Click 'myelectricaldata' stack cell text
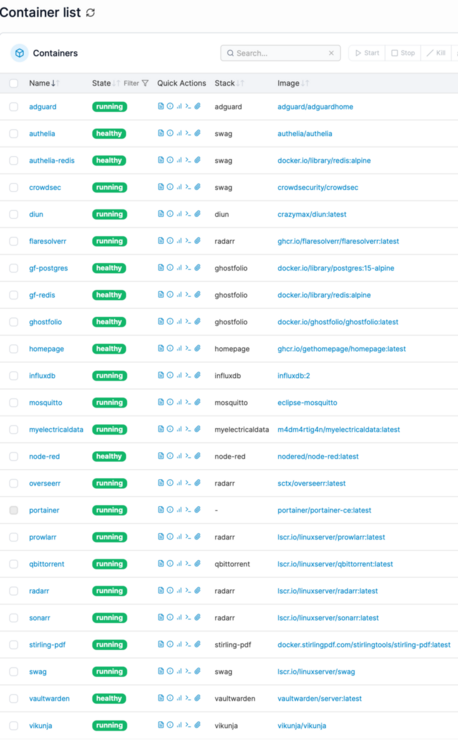The width and height of the screenshot is (458, 750). pos(241,430)
